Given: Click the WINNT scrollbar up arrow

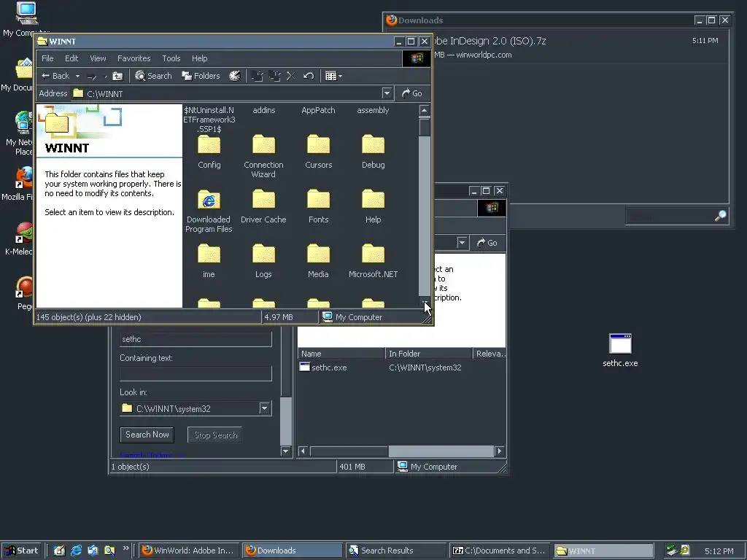Looking at the screenshot, I should [x=424, y=111].
